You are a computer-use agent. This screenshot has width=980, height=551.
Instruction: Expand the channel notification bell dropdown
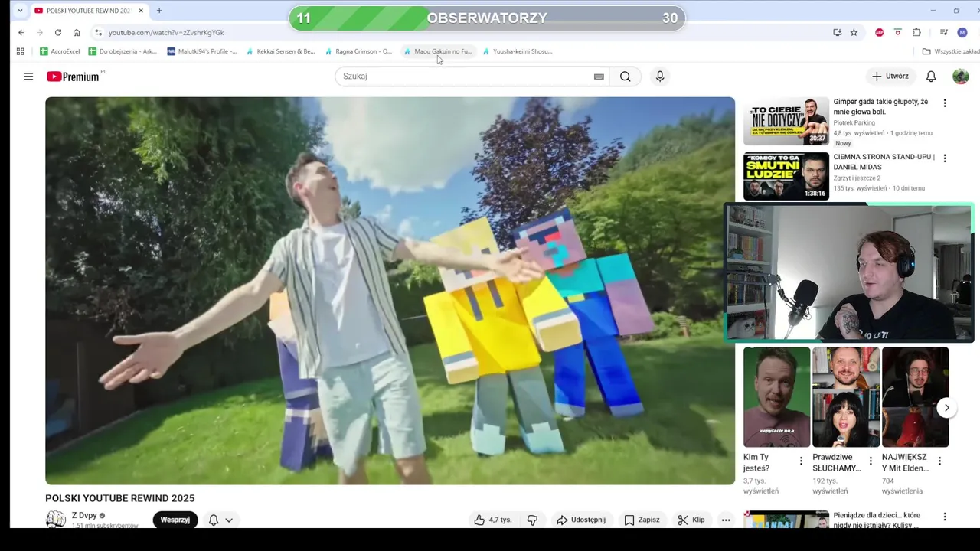tap(220, 520)
